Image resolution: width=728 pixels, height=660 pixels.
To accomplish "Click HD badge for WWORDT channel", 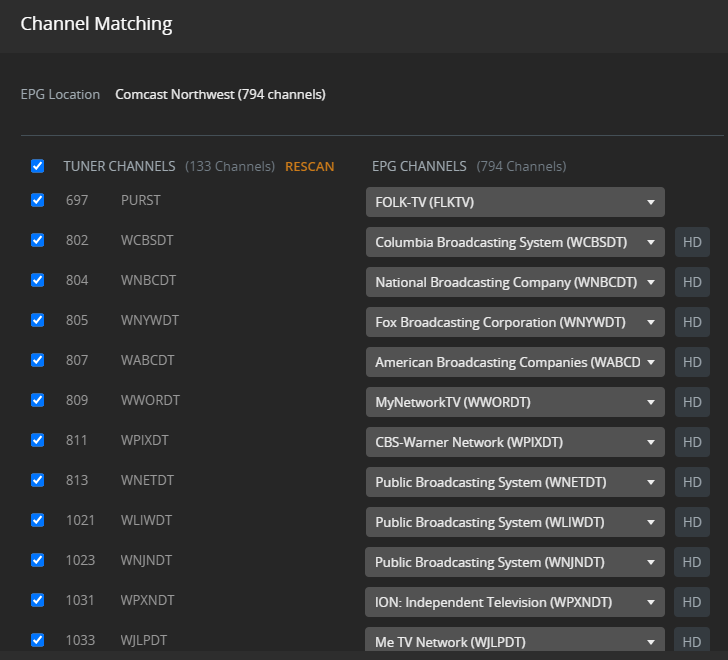I will click(x=692, y=401).
